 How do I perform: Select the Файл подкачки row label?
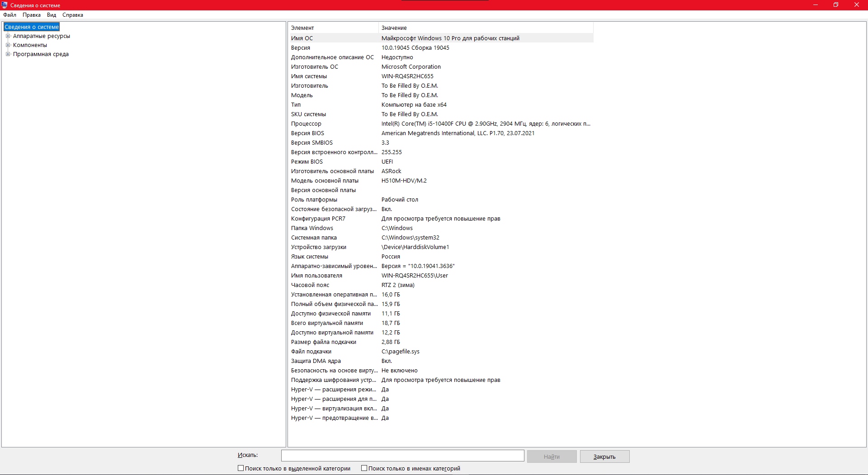pyautogui.click(x=311, y=352)
